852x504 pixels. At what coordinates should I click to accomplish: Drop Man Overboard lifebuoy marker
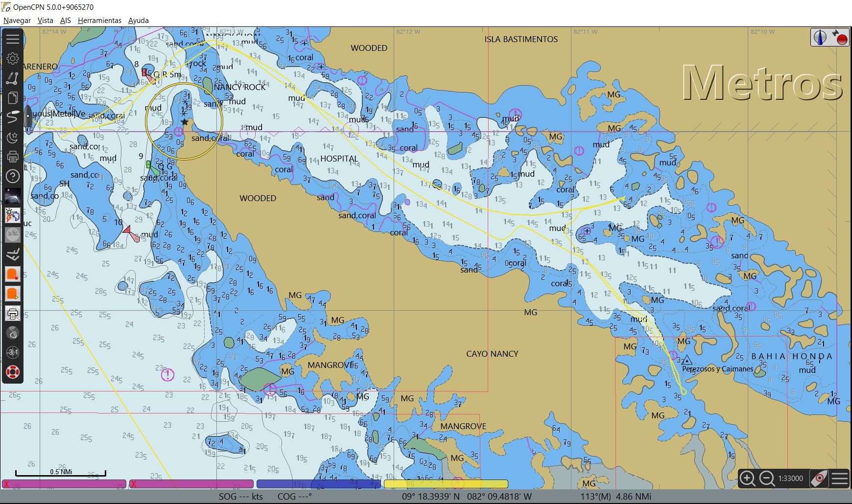click(x=13, y=372)
